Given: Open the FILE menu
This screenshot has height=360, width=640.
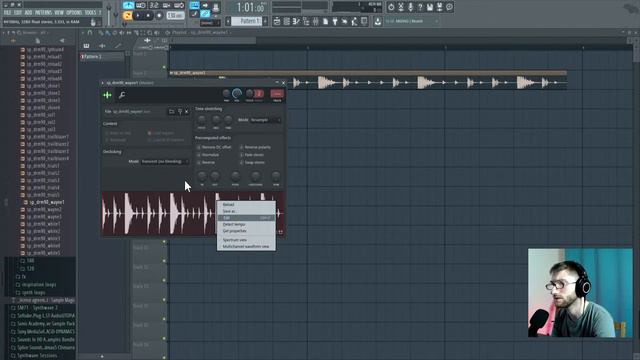Looking at the screenshot, I should [7, 13].
